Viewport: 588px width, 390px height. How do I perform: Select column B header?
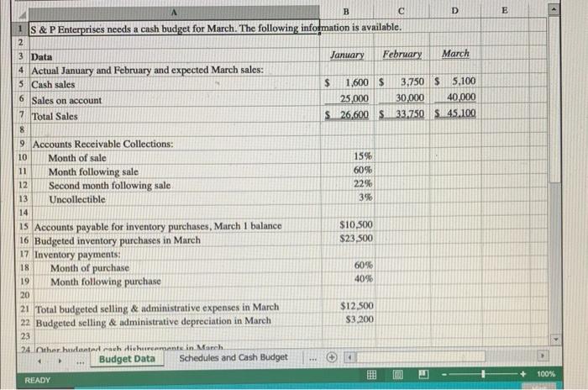[346, 12]
